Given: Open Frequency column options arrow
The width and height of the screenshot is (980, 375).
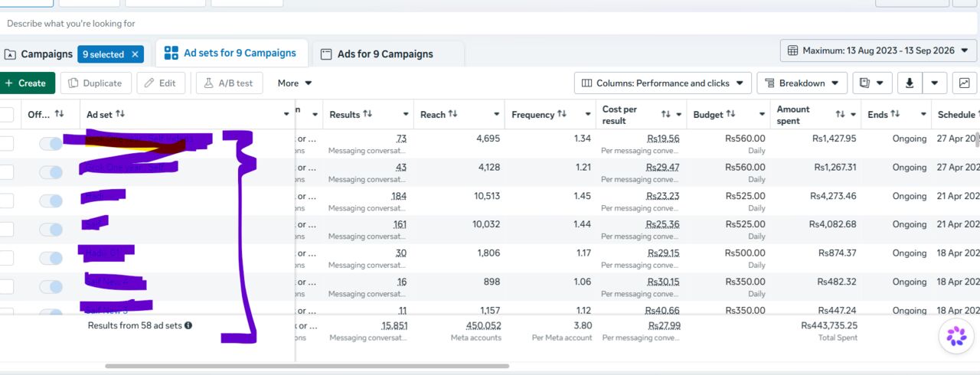Looking at the screenshot, I should pyautogui.click(x=587, y=115).
